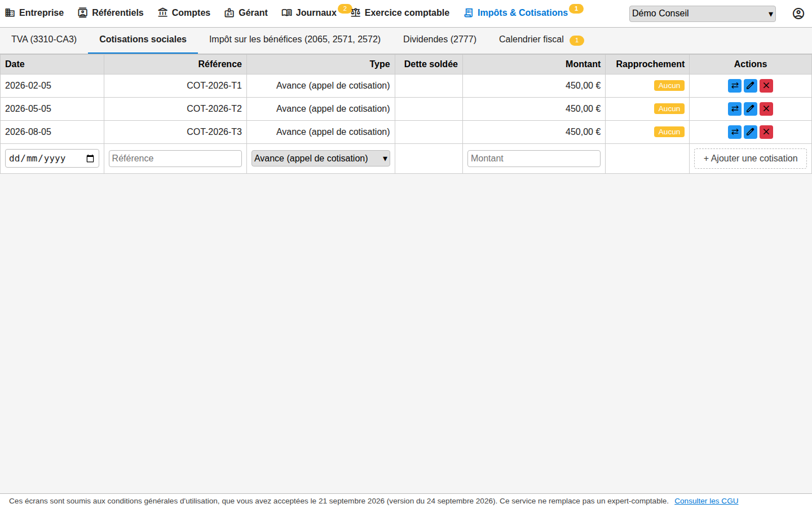Delete the COT-2026-T1 contribution row
The height and width of the screenshot is (508, 812).
tap(766, 86)
